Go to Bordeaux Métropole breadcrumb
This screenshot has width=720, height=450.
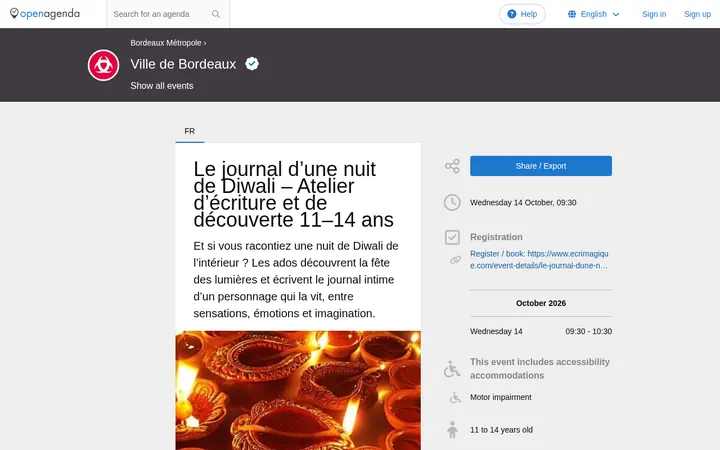pos(166,43)
